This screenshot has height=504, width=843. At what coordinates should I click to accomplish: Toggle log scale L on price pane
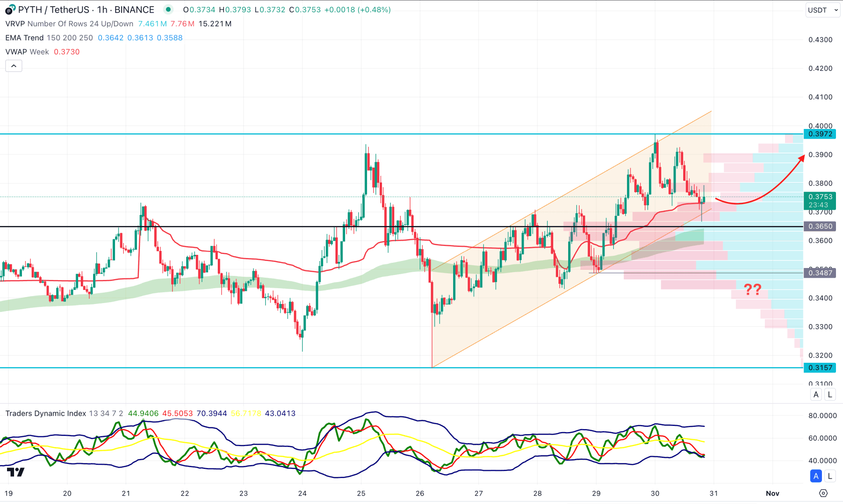(829, 394)
